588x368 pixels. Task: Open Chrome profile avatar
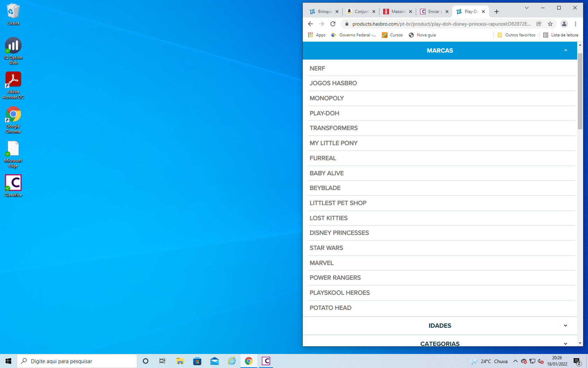click(564, 24)
